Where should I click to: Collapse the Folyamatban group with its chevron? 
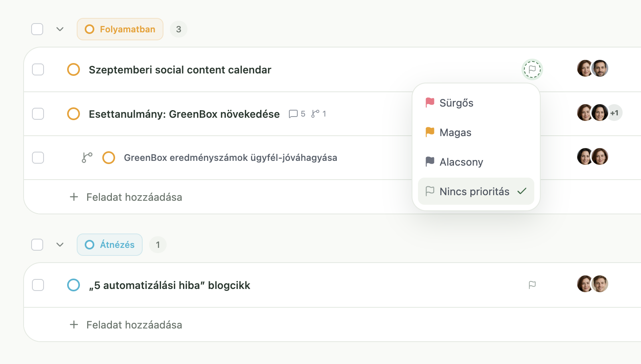coord(60,29)
